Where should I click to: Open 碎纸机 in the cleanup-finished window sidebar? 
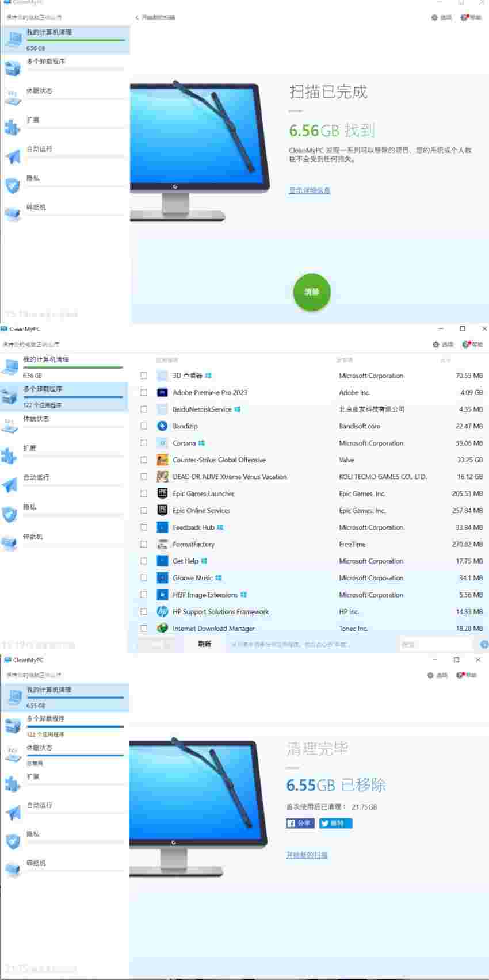click(64, 870)
